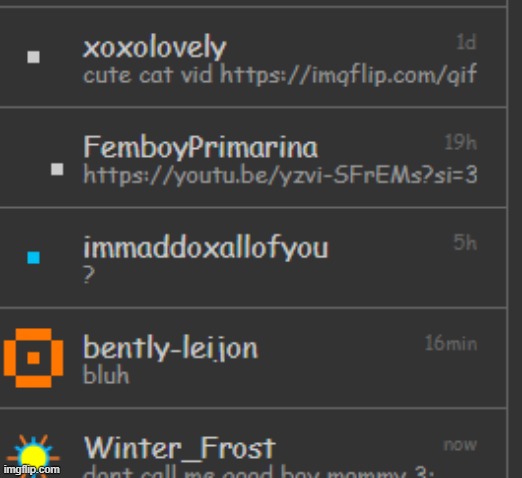Open the xoxolovely username
The width and height of the screenshot is (522, 478).
(155, 47)
